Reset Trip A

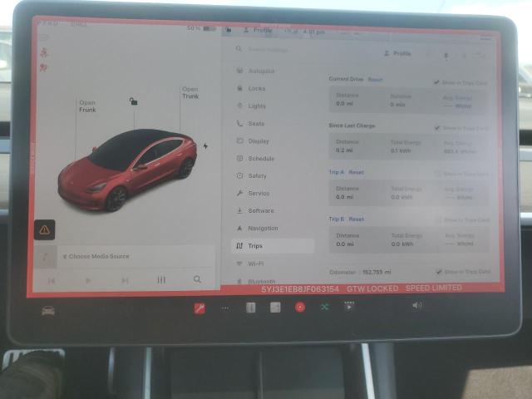(x=357, y=172)
